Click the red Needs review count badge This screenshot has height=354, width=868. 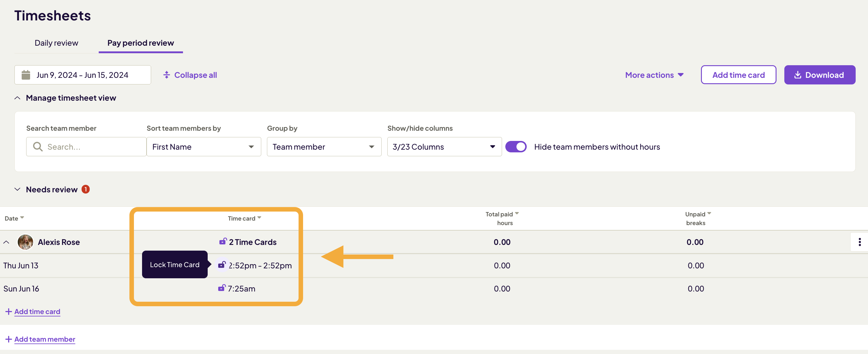point(85,189)
